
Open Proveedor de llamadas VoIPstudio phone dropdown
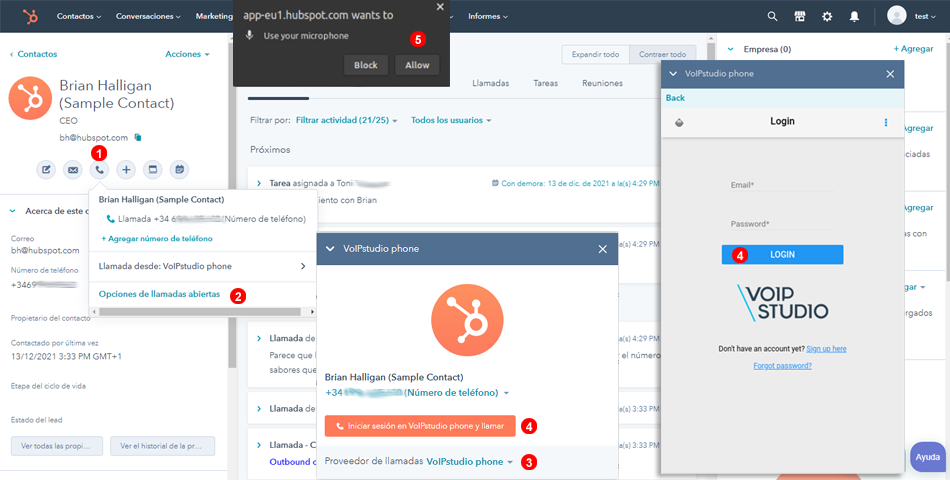[470, 462]
